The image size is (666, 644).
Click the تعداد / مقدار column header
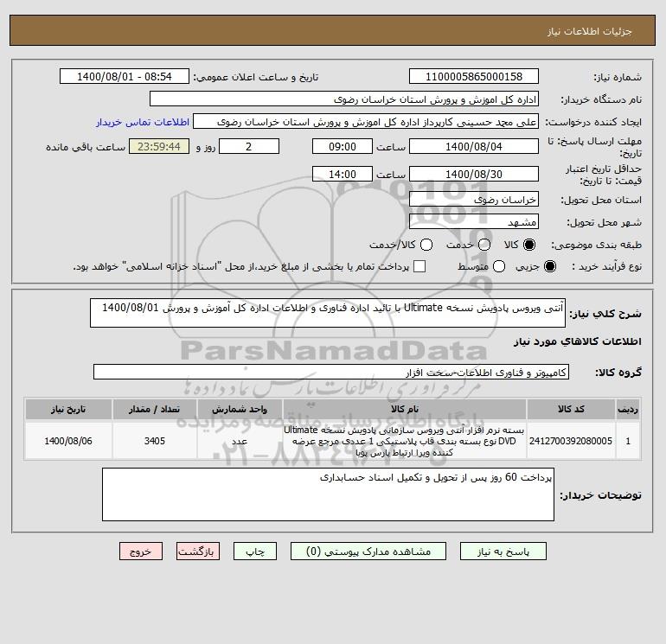pos(154,409)
